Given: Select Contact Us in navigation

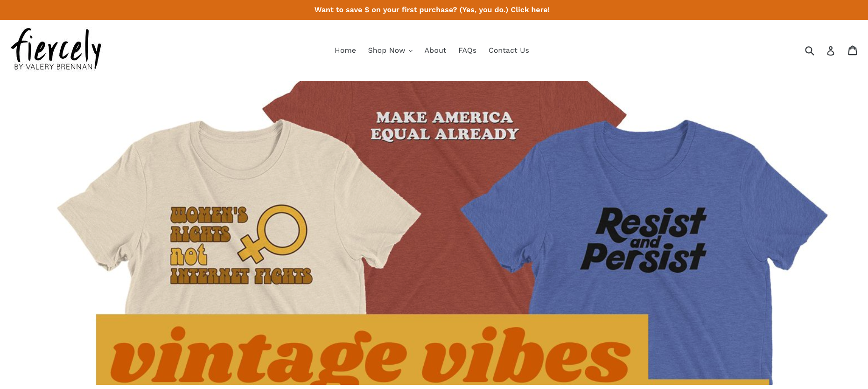Looking at the screenshot, I should 509,50.
